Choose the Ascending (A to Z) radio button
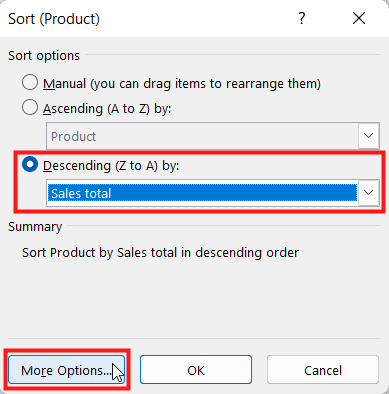This screenshot has height=394, width=389. click(30, 108)
